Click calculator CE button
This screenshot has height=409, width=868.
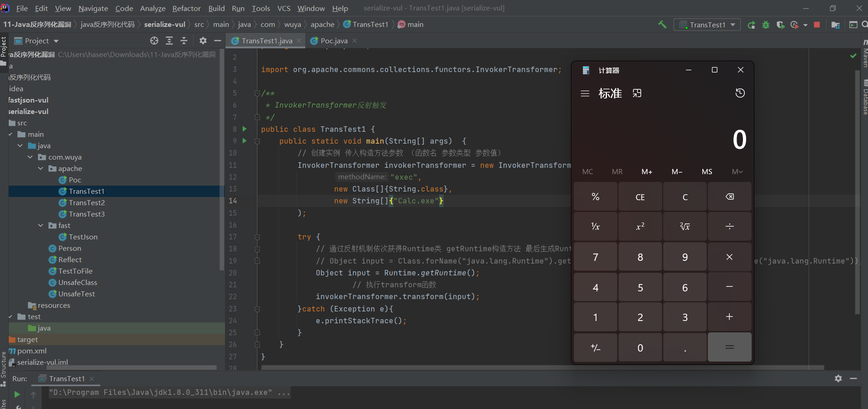(x=640, y=197)
